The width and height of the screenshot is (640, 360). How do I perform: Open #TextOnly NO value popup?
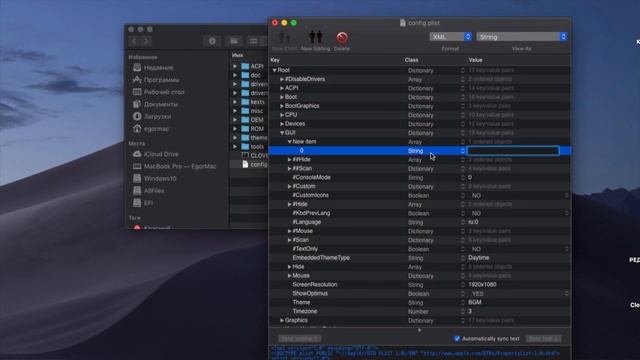[567, 249]
